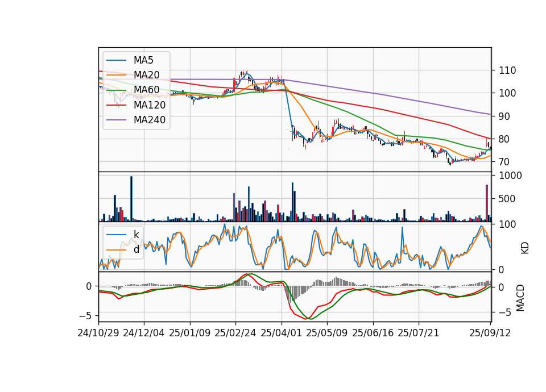546x392 pixels.
Task: Click the MACD axis title
Action: coord(520,298)
